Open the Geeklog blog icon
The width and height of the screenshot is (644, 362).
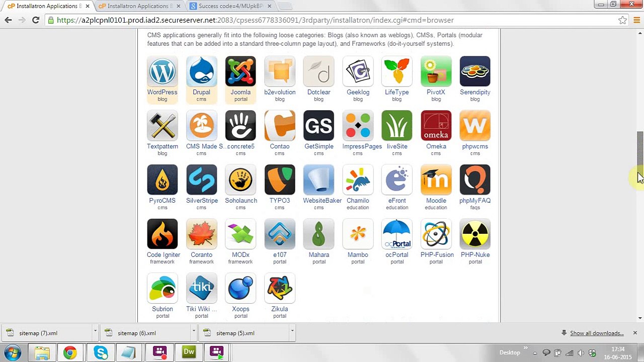(358, 71)
